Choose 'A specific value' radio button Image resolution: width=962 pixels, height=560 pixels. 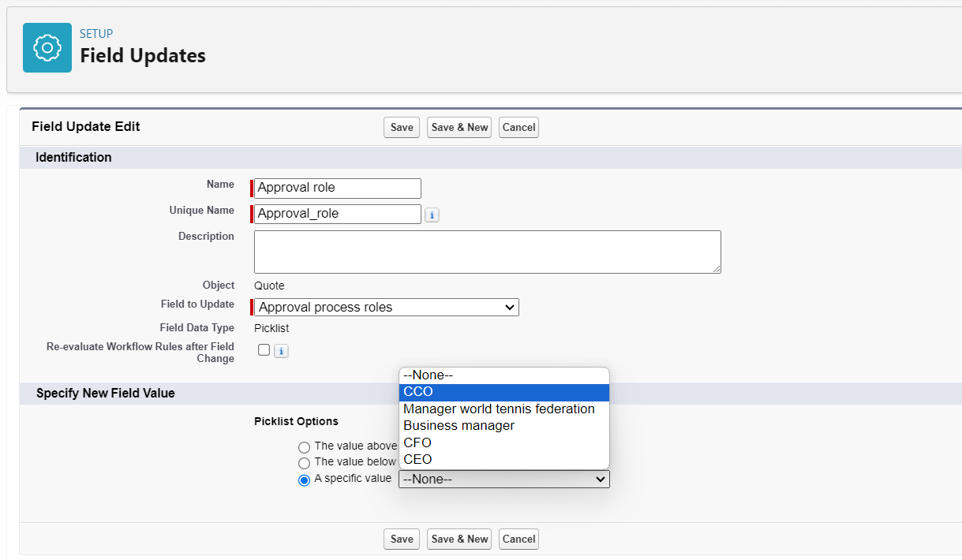pyautogui.click(x=304, y=480)
